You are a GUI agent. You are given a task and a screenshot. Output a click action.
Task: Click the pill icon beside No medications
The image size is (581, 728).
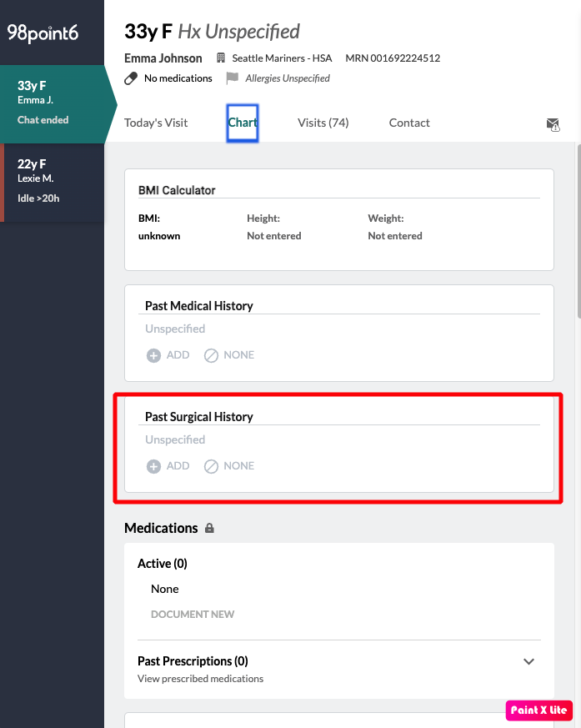[x=131, y=78]
